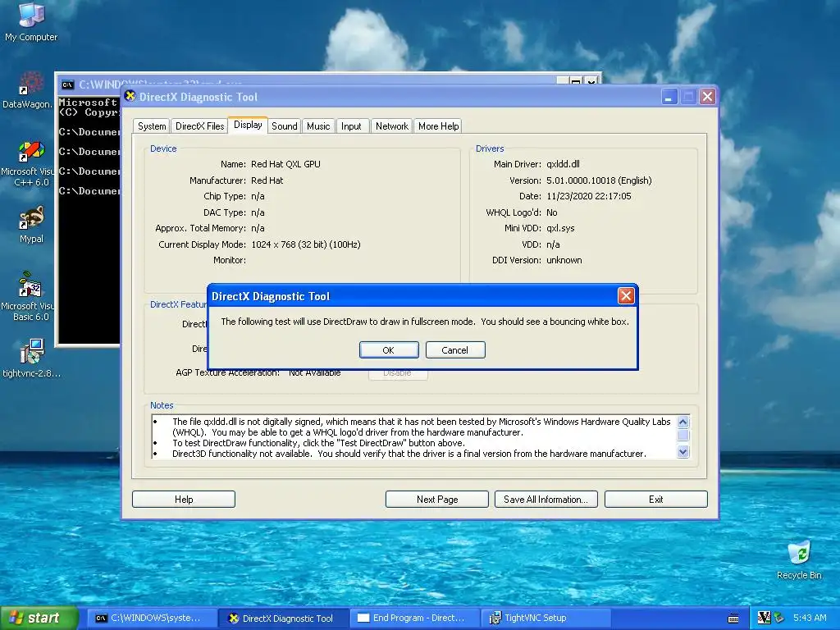This screenshot has width=840, height=630.
Task: Cancel the DirectDraw test dialog
Action: click(x=454, y=349)
